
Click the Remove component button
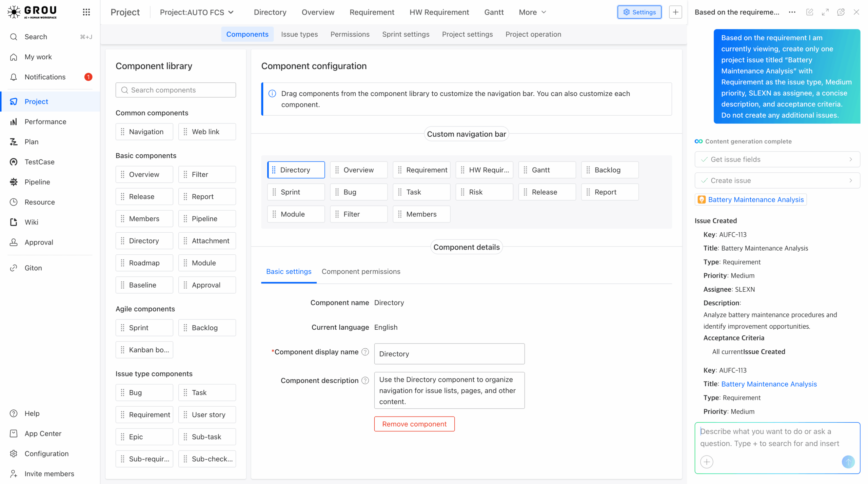[414, 424]
